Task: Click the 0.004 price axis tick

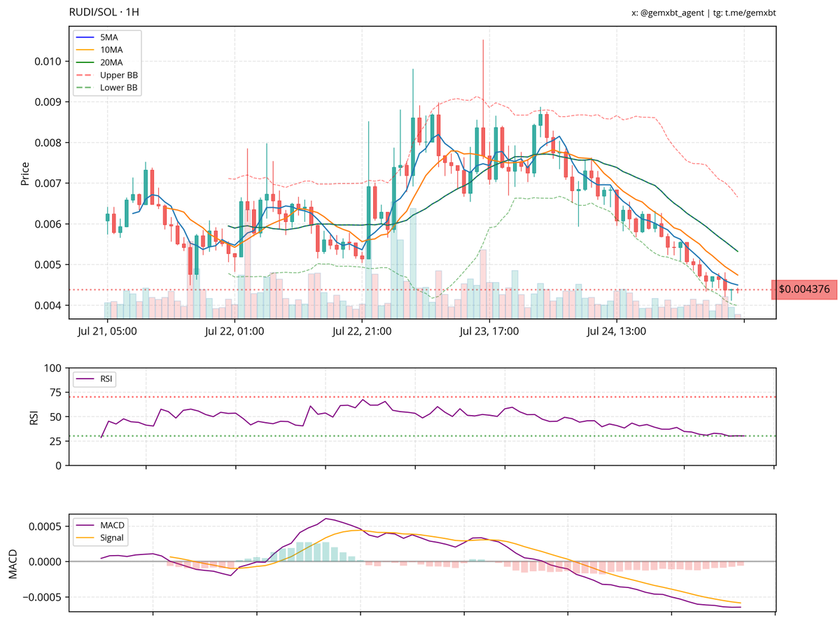Action: pos(48,305)
